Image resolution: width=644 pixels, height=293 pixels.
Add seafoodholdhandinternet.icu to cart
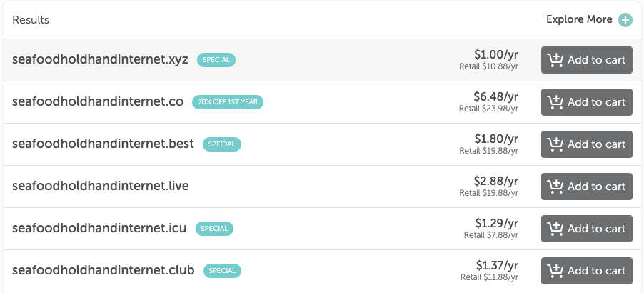586,229
